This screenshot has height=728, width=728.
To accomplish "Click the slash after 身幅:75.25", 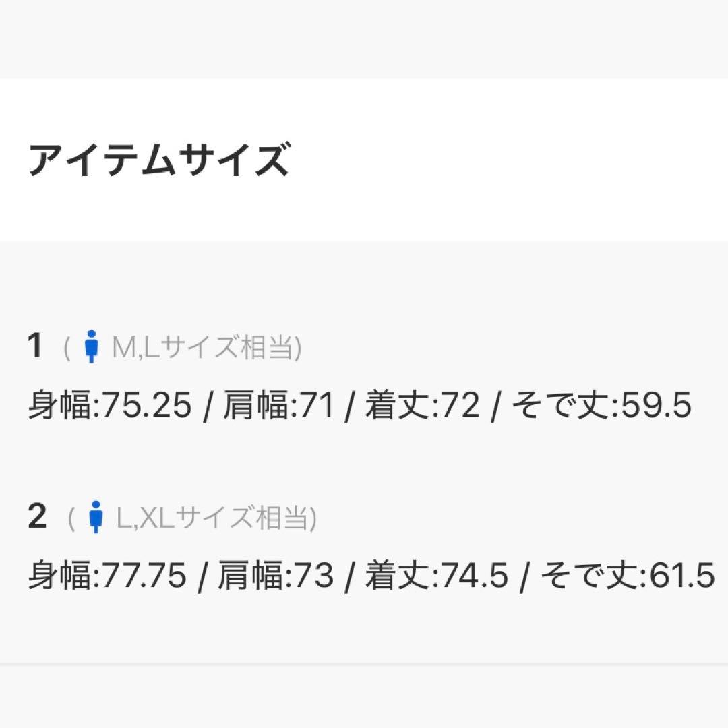I will (208, 407).
